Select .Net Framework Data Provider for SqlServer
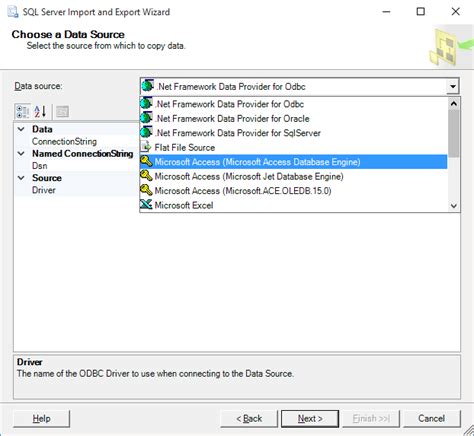 tap(293, 133)
